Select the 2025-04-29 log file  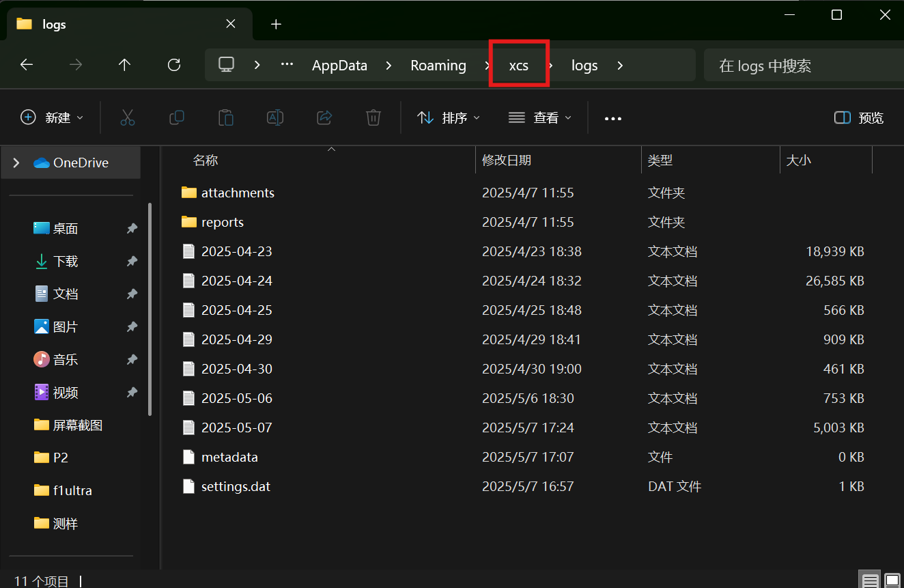tap(236, 339)
